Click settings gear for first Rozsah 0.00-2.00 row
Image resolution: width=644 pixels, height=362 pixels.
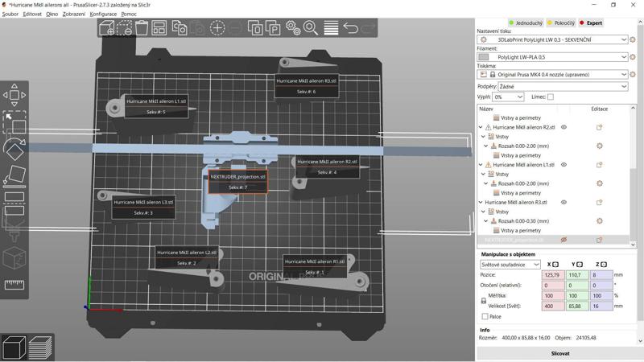[x=599, y=146]
